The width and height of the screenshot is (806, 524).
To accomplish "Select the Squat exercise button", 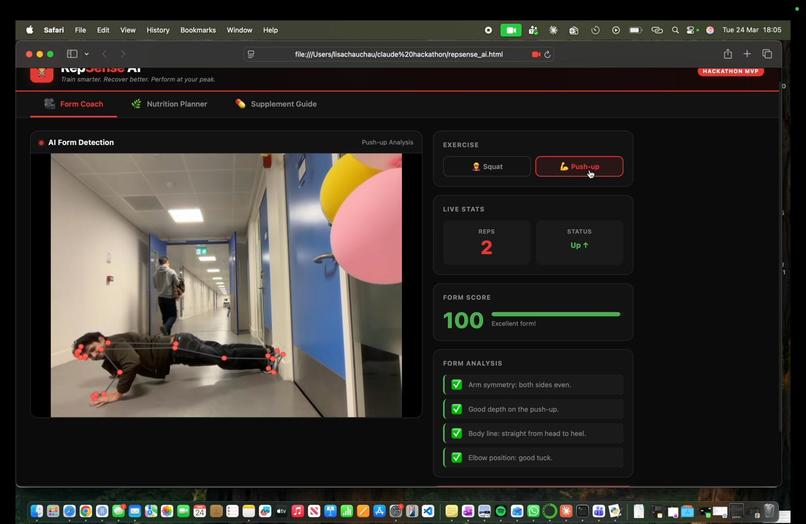I will [x=487, y=167].
